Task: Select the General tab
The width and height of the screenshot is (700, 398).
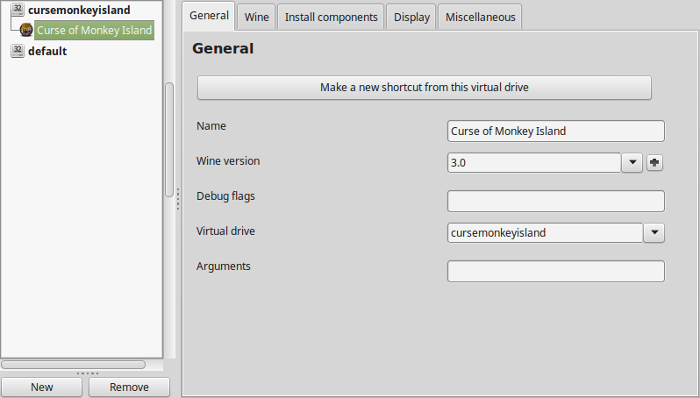Action: 208,16
